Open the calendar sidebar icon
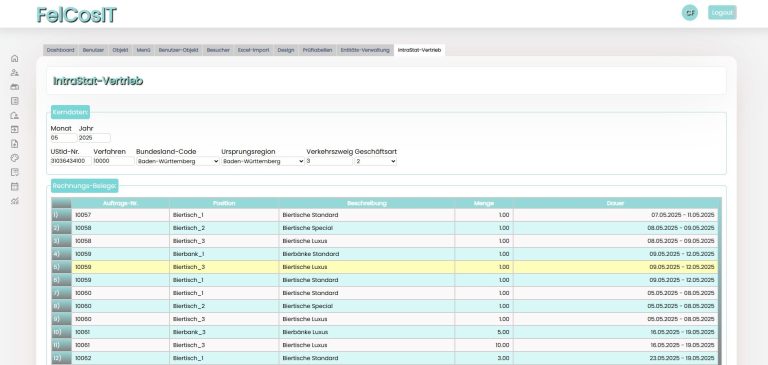The height and width of the screenshot is (365, 768). [15, 187]
